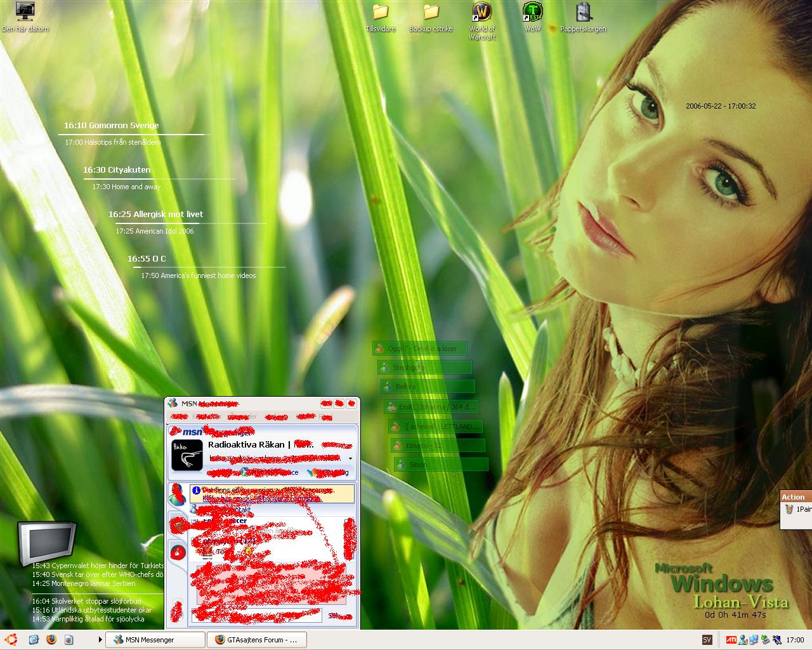Screen dimensions: 812x650
Task: Click the show desktop quick launch icon
Action: 34,640
